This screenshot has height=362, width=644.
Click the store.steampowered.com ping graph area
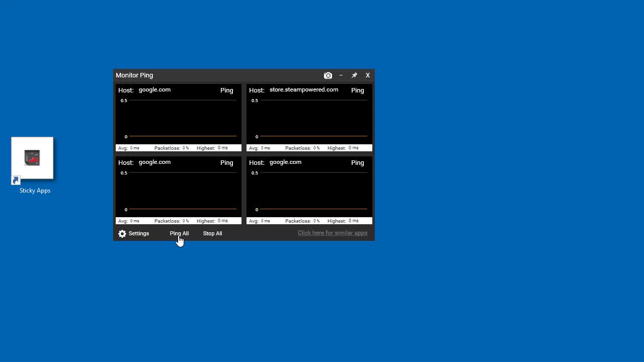coord(309,120)
